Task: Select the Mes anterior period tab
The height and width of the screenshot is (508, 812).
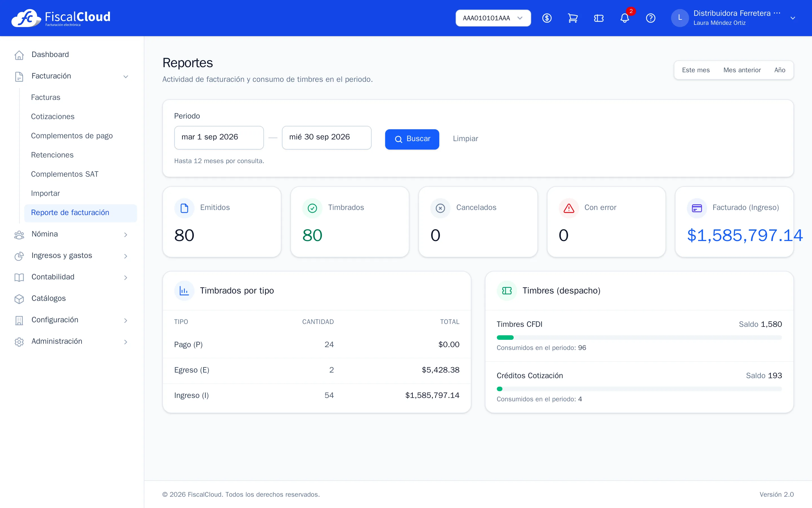Action: point(742,70)
